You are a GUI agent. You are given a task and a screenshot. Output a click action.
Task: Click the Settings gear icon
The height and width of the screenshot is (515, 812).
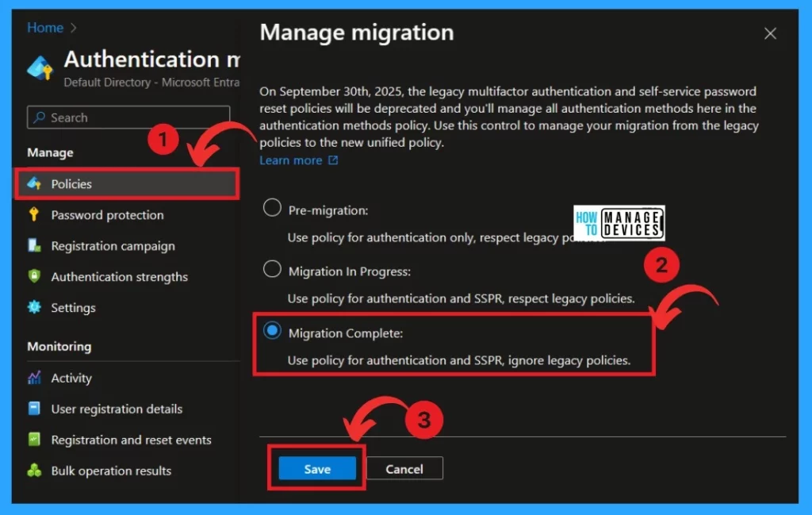point(34,308)
